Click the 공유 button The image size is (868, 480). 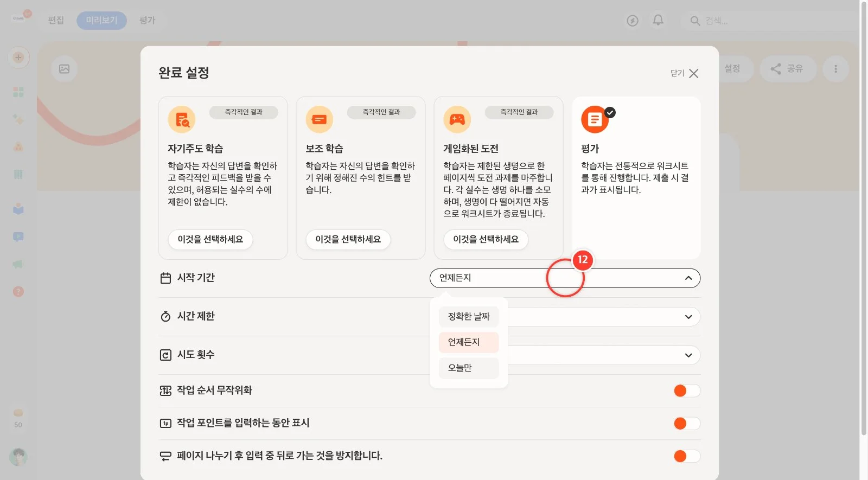[x=788, y=69]
